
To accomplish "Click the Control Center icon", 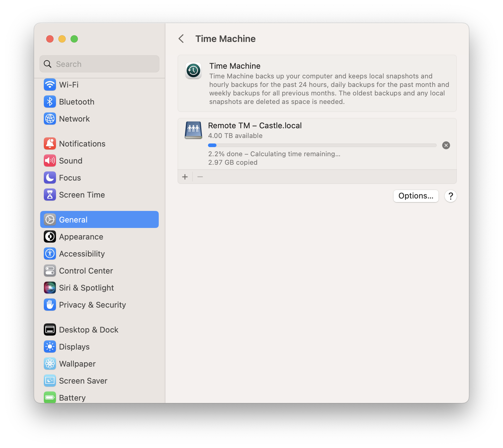I will [50, 271].
